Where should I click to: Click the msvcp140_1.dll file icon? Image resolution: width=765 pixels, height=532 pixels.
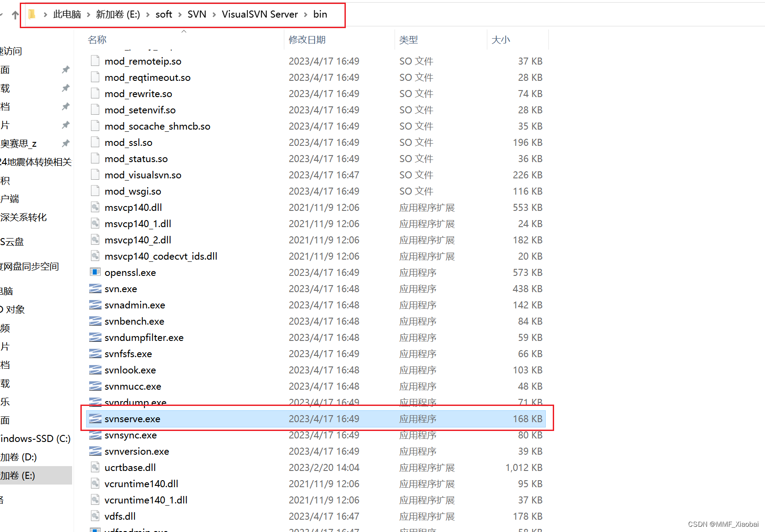point(95,224)
